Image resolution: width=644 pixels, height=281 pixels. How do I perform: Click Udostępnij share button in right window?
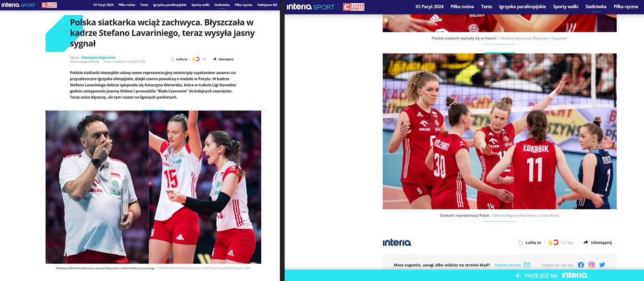[597, 242]
